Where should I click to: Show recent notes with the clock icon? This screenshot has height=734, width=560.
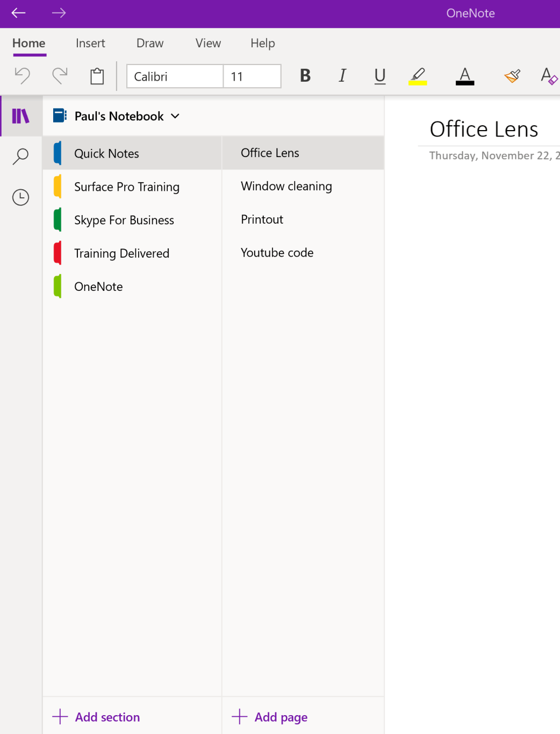click(x=21, y=197)
